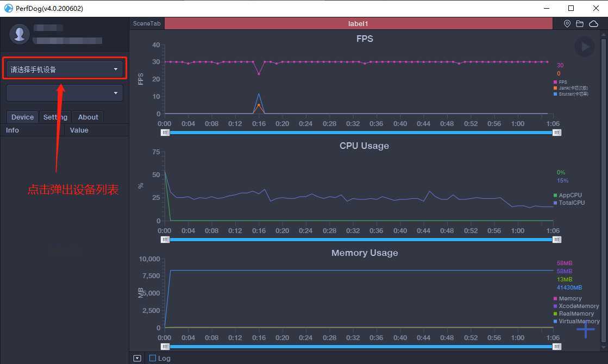Click the cloud upload icon

click(x=593, y=24)
